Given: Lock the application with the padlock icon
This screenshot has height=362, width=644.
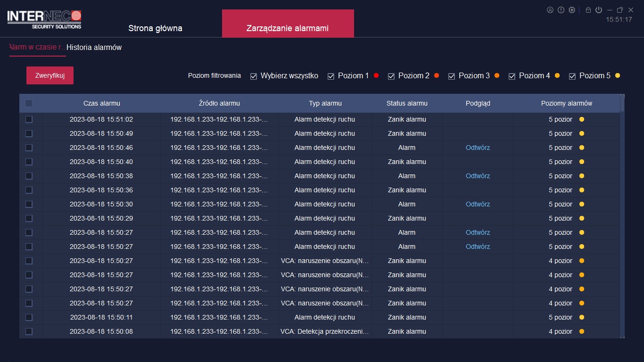Looking at the screenshot, I should coord(588,10).
